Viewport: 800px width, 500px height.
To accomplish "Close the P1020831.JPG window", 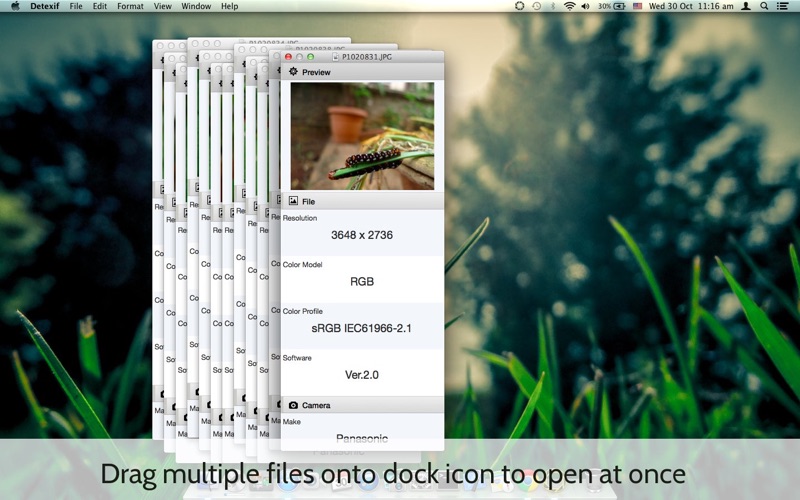I will [288, 57].
